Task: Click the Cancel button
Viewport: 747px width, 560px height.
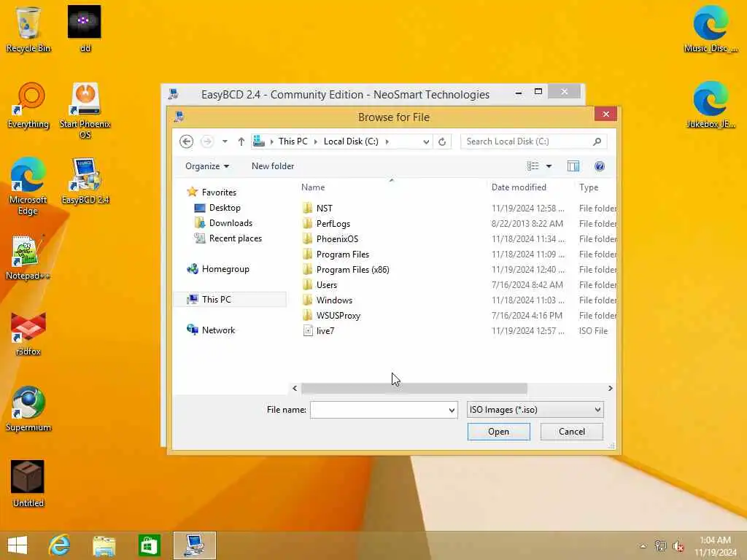Action: [571, 432]
